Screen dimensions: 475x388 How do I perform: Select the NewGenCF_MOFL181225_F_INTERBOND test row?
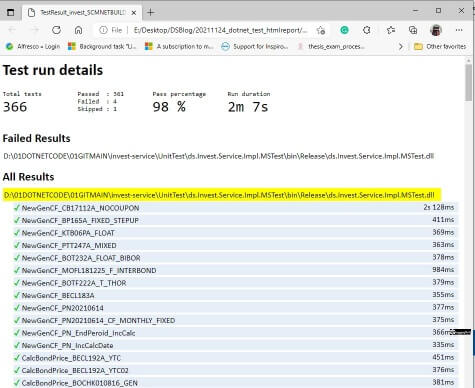(x=236, y=270)
